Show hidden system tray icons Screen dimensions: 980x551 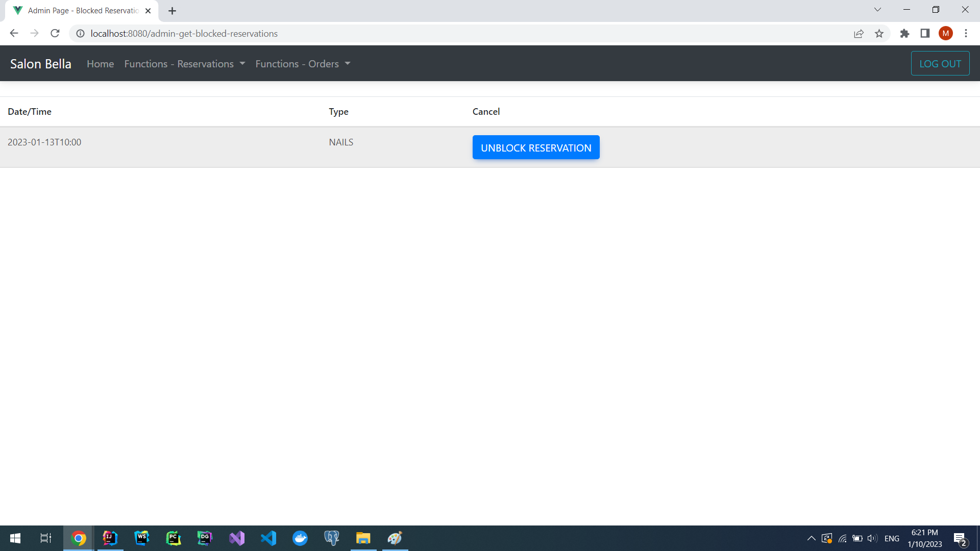pos(811,538)
